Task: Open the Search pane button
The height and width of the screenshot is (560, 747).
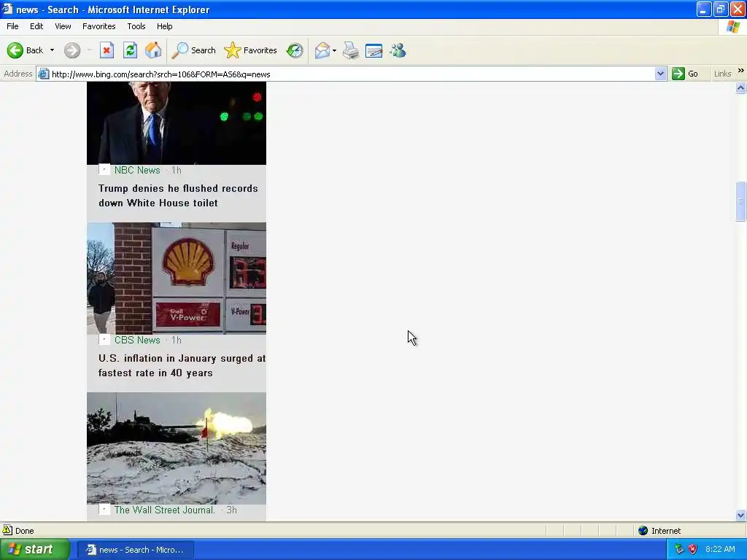Action: coord(193,50)
